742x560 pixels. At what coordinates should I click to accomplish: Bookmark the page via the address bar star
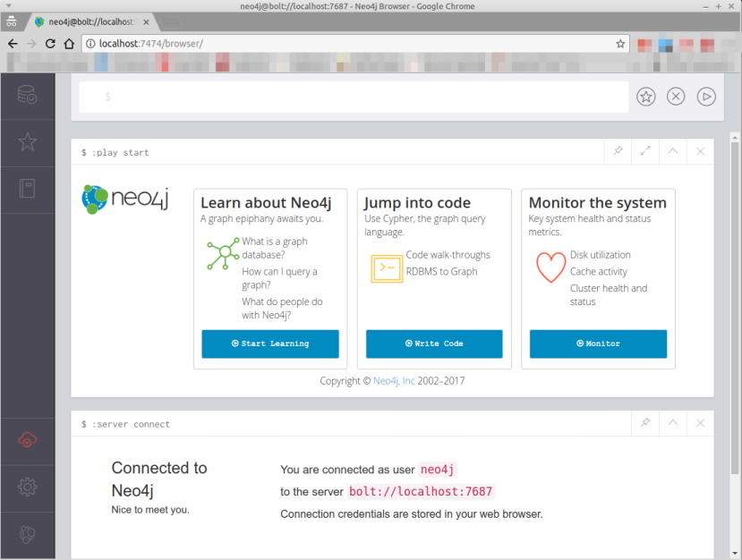pyautogui.click(x=620, y=43)
